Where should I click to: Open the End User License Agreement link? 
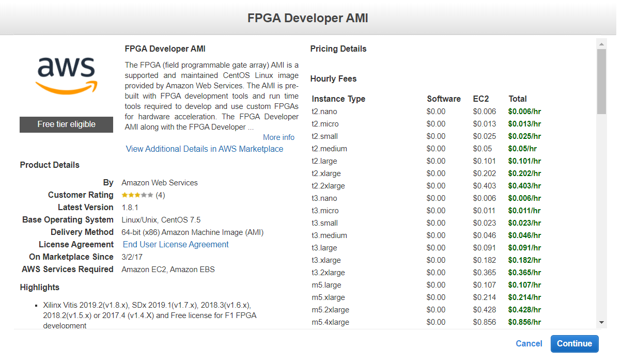(176, 244)
